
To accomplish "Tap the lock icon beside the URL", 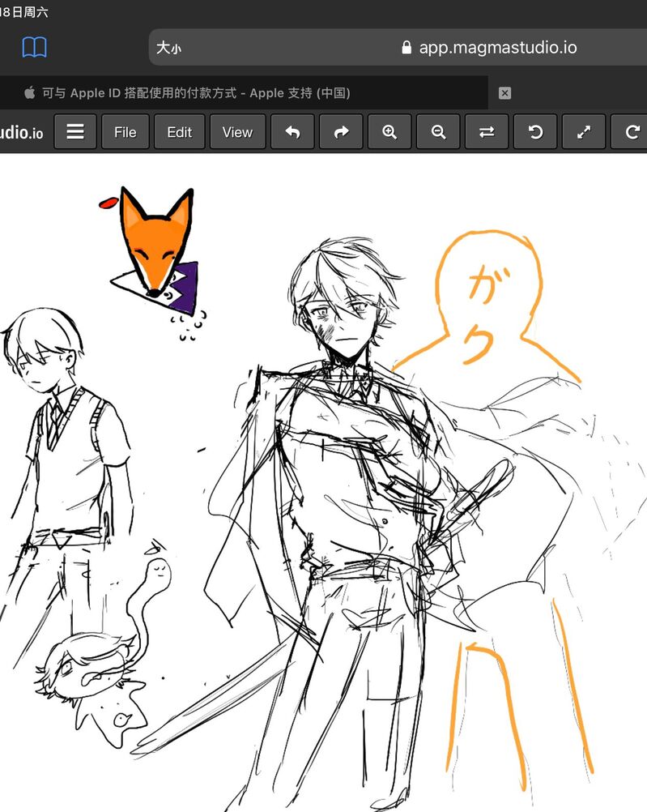I will click(407, 48).
